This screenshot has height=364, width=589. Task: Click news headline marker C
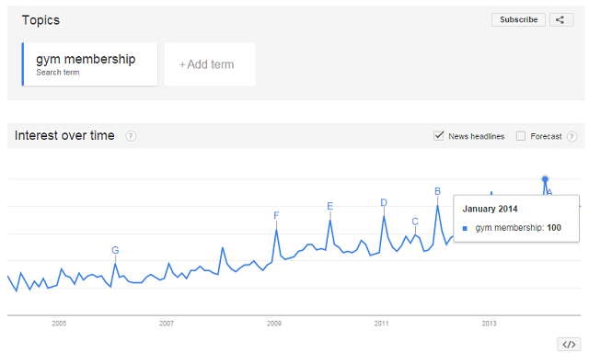pos(415,222)
